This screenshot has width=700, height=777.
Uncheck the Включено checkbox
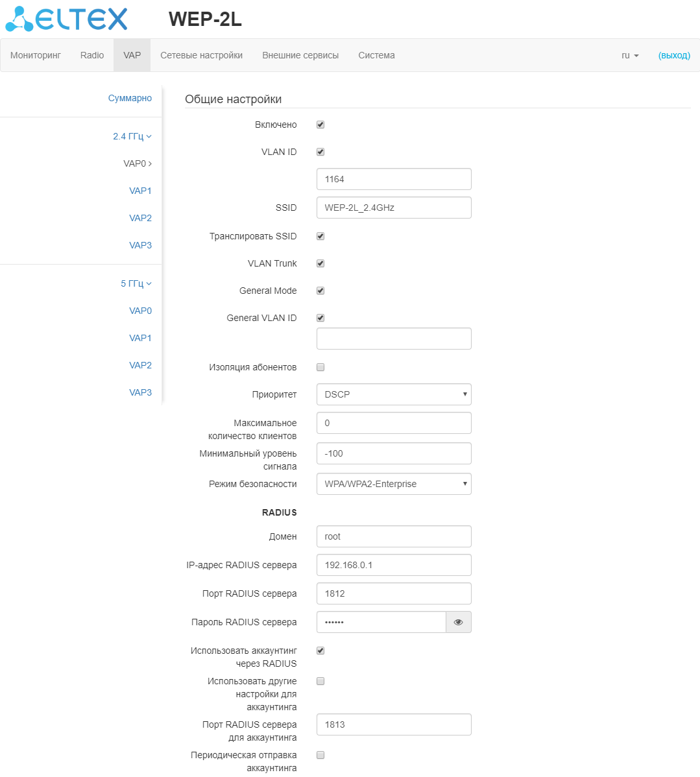[x=320, y=125]
